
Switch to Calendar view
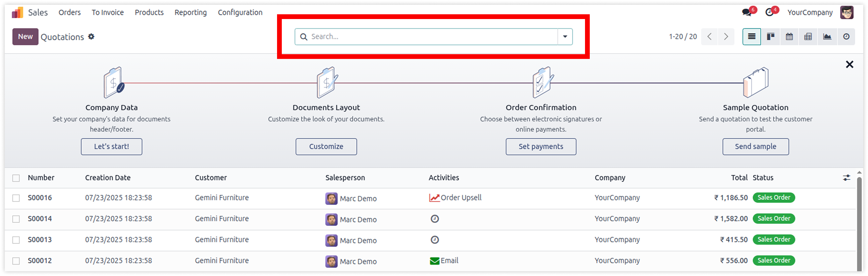click(789, 36)
